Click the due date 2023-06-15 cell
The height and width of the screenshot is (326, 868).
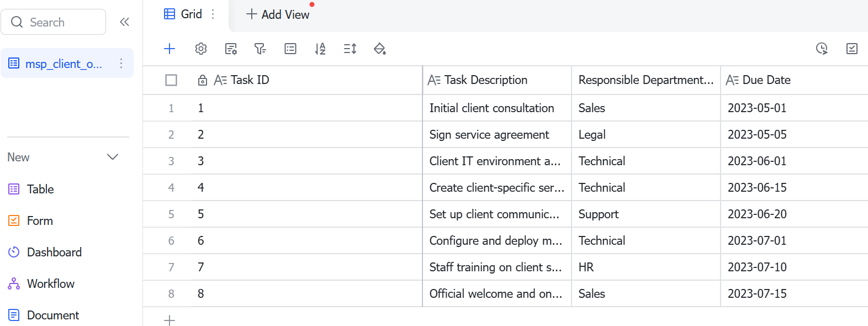tap(794, 188)
